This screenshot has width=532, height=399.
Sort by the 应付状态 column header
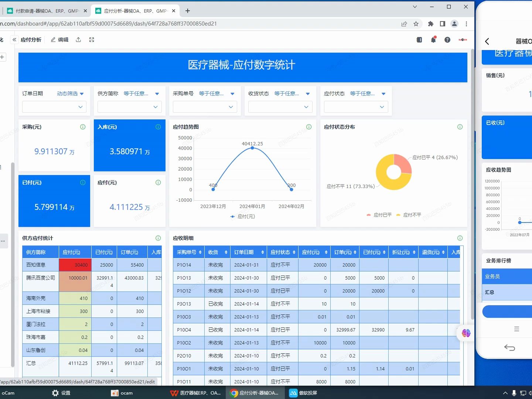[283, 252]
